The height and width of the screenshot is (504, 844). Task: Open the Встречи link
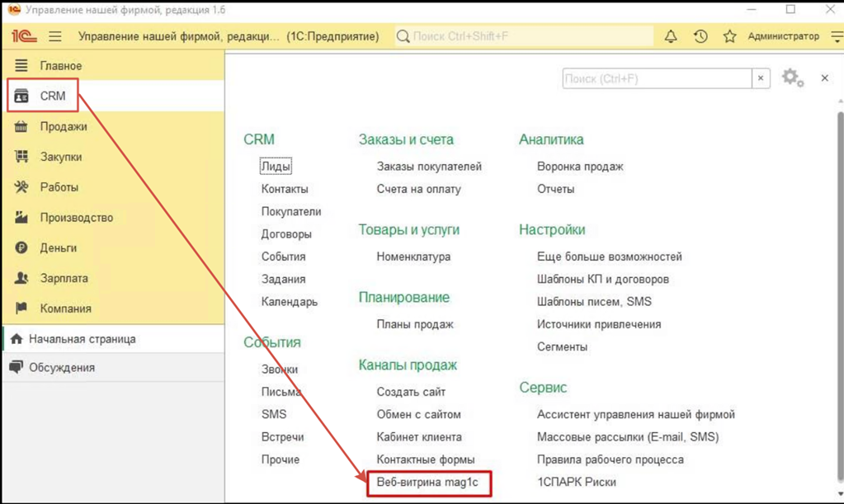click(x=283, y=436)
